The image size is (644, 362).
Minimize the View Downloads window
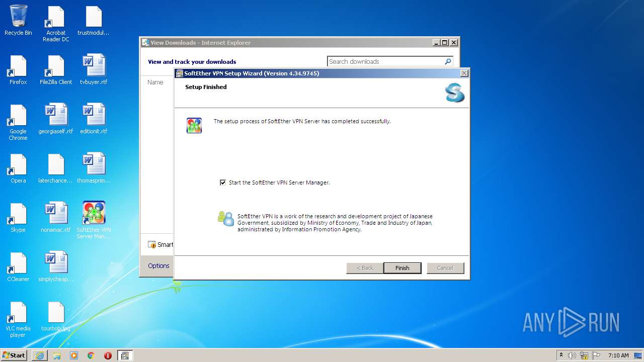pos(436,43)
